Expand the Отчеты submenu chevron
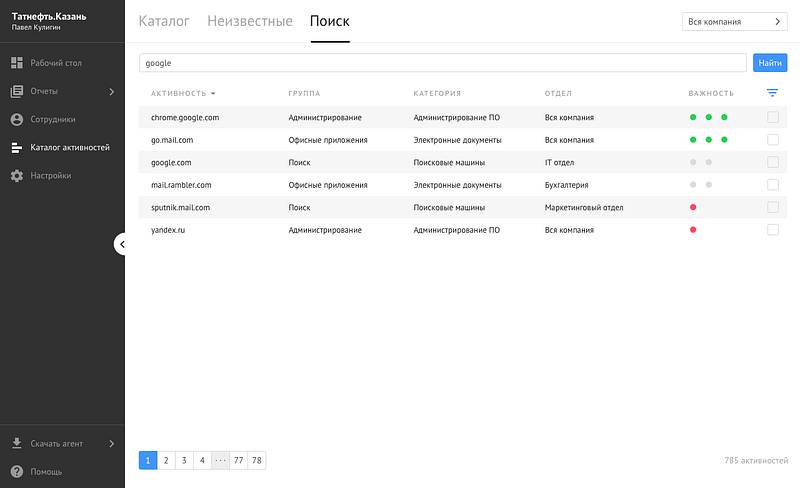The height and width of the screenshot is (488, 800). pyautogui.click(x=112, y=91)
